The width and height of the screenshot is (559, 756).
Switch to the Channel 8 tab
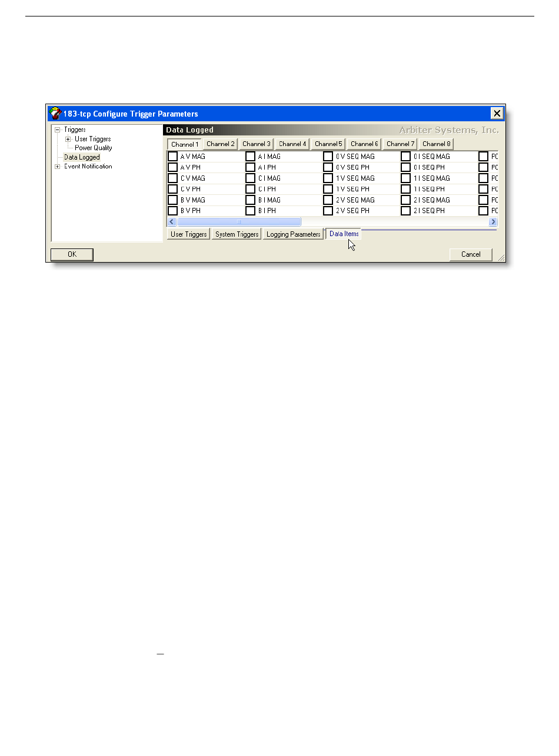(436, 144)
